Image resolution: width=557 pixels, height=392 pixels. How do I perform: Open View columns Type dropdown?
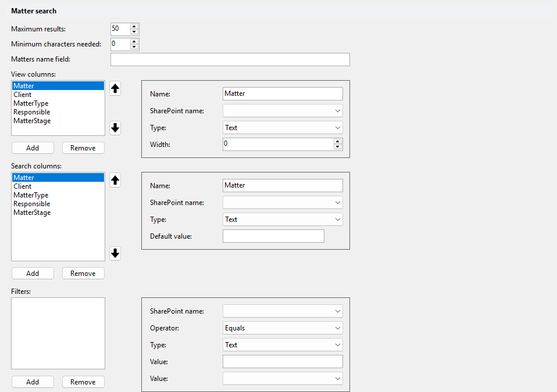pyautogui.click(x=283, y=128)
